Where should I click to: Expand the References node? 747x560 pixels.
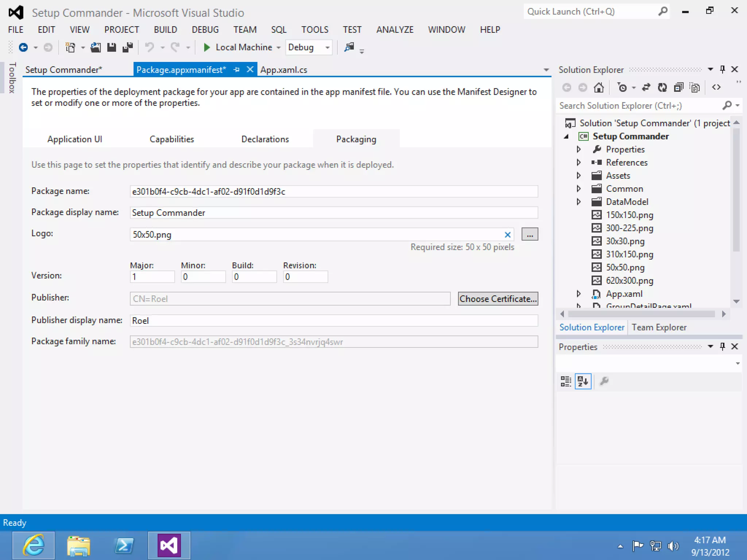point(578,163)
